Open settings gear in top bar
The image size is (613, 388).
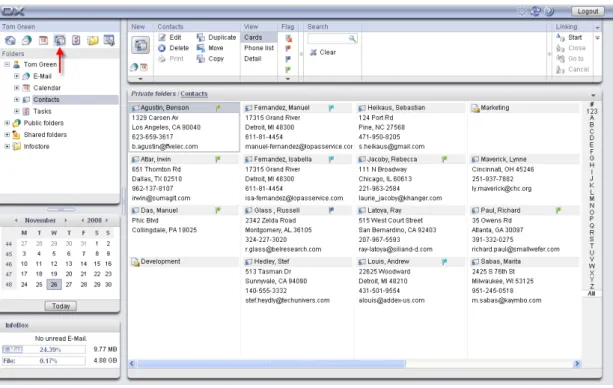coord(522,11)
